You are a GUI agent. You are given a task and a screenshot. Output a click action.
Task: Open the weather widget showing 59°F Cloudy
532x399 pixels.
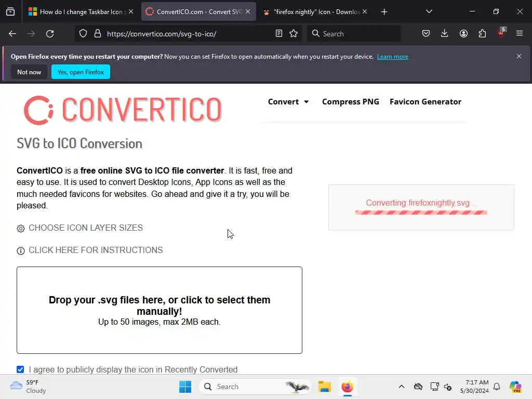(x=28, y=387)
